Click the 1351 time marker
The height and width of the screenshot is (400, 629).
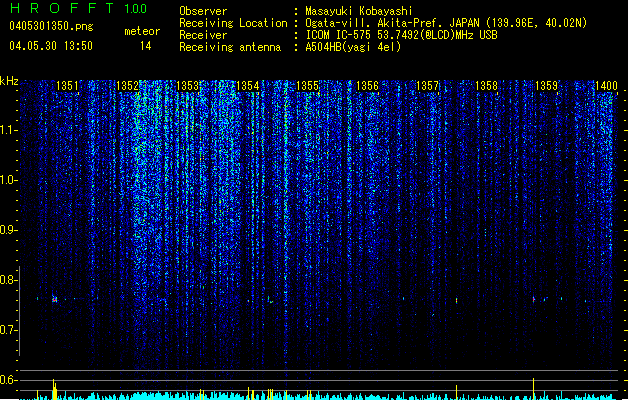pyautogui.click(x=67, y=86)
